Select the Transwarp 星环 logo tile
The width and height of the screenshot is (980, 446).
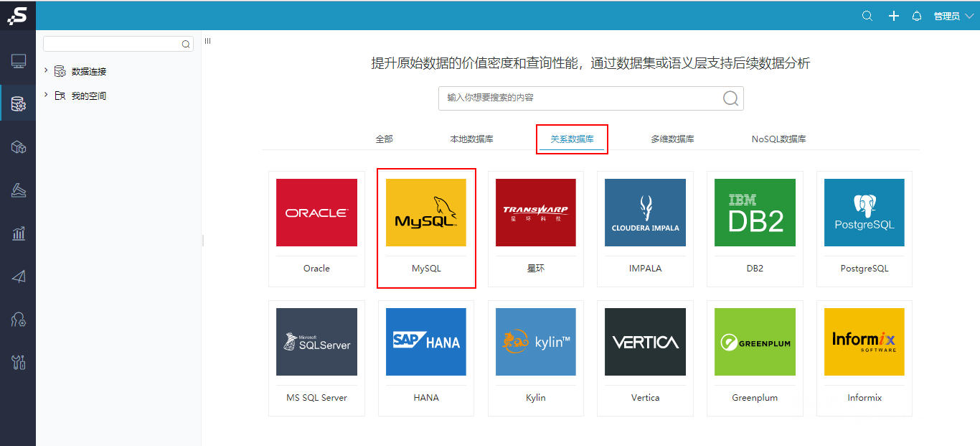[536, 213]
